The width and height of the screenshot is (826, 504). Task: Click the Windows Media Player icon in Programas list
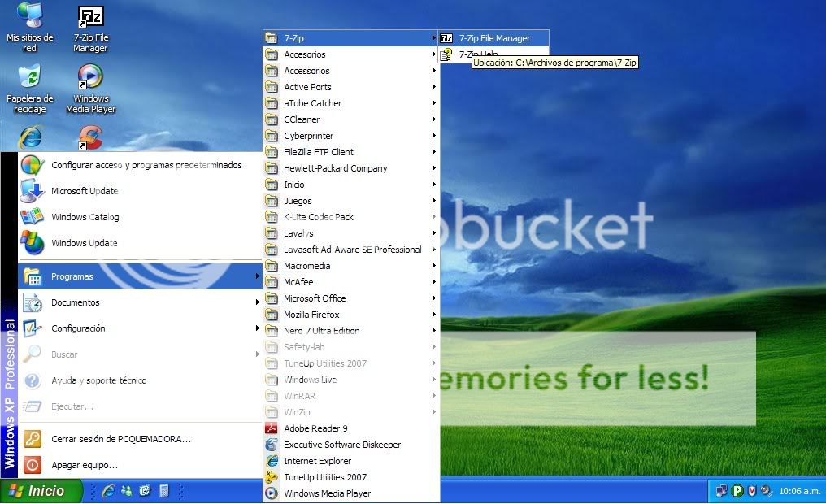click(272, 493)
